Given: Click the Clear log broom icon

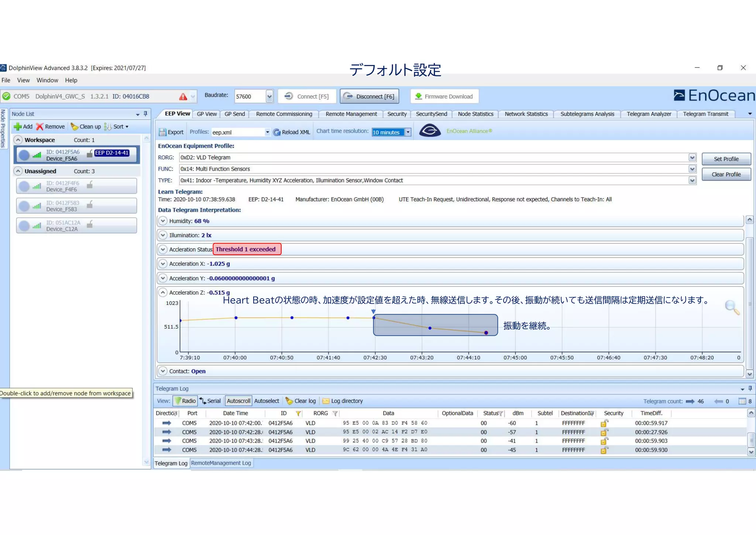Looking at the screenshot, I should point(289,401).
